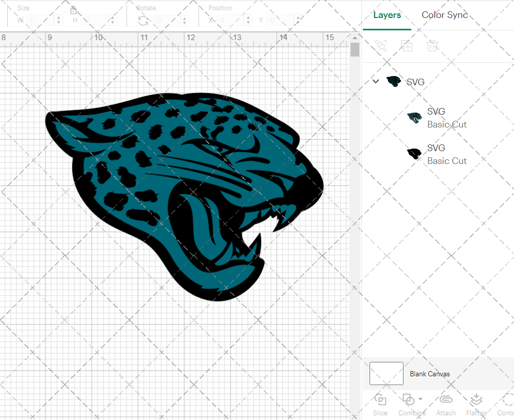This screenshot has width=514, height=420.
Task: Click the Flatten tool icon
Action: (x=476, y=400)
